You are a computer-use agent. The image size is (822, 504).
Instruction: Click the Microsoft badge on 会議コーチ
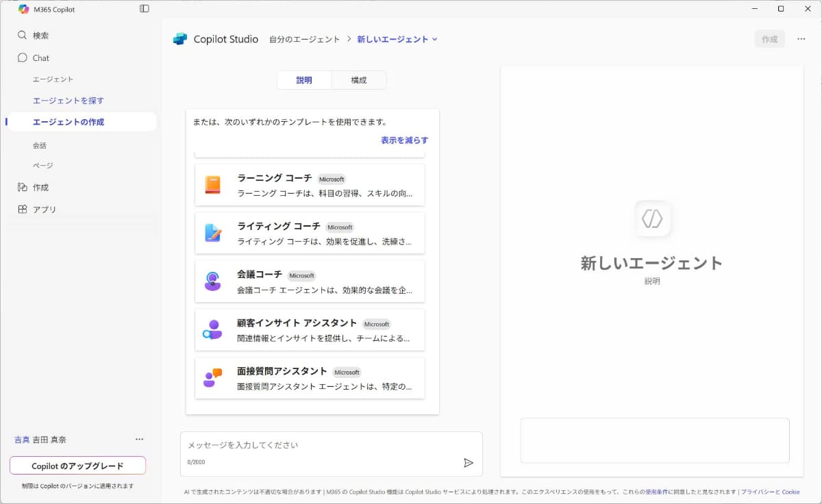[x=301, y=276]
